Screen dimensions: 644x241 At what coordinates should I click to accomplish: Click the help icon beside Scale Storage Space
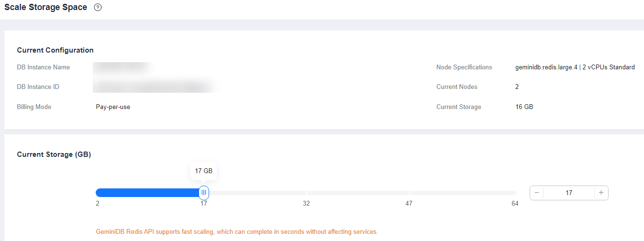98,8
